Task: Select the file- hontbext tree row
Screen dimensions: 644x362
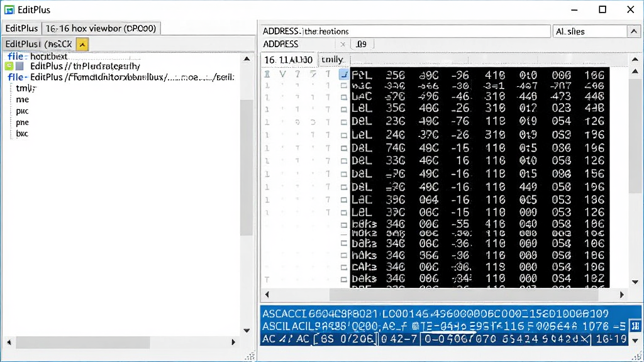Action: [37, 56]
